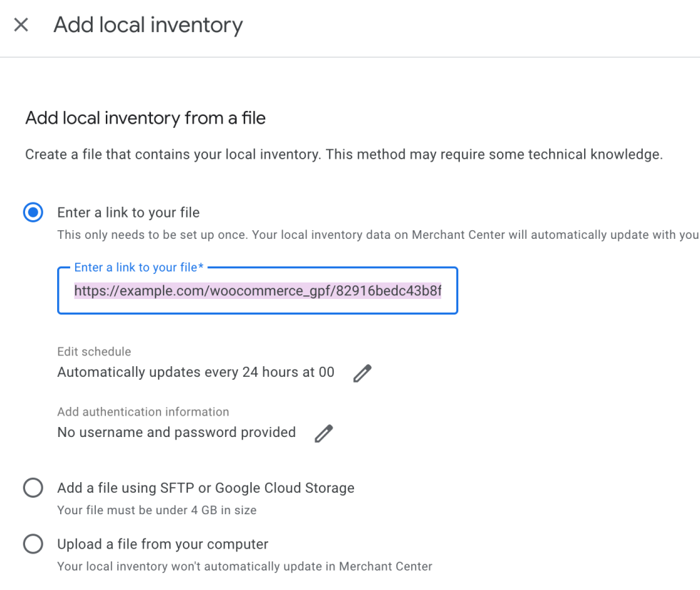The width and height of the screenshot is (700, 590).
Task: Focus the file link URL input field
Action: [257, 291]
